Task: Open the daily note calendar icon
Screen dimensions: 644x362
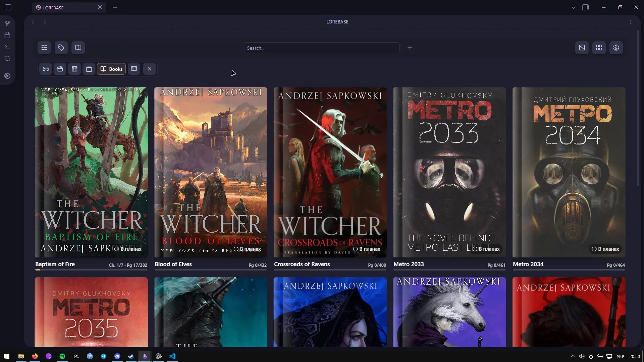Action: [7, 35]
